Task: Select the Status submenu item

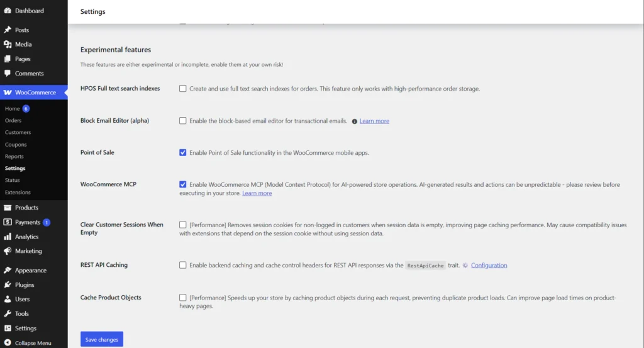Action: 13,180
